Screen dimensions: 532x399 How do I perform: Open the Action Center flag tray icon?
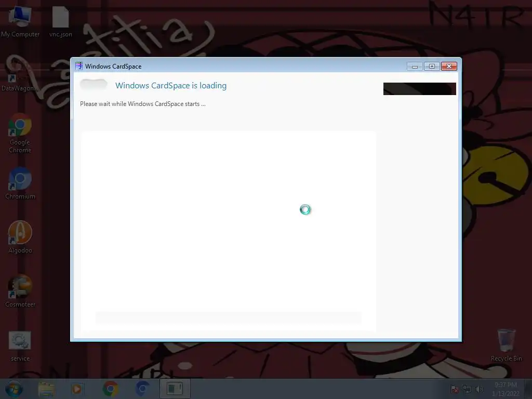click(x=454, y=389)
